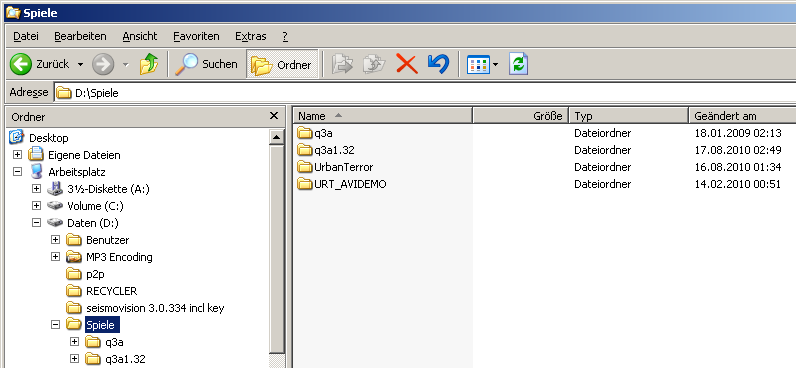Viewport: 796px width, 368px height.
Task: Expand the Benutzer folder node
Action: (56, 240)
